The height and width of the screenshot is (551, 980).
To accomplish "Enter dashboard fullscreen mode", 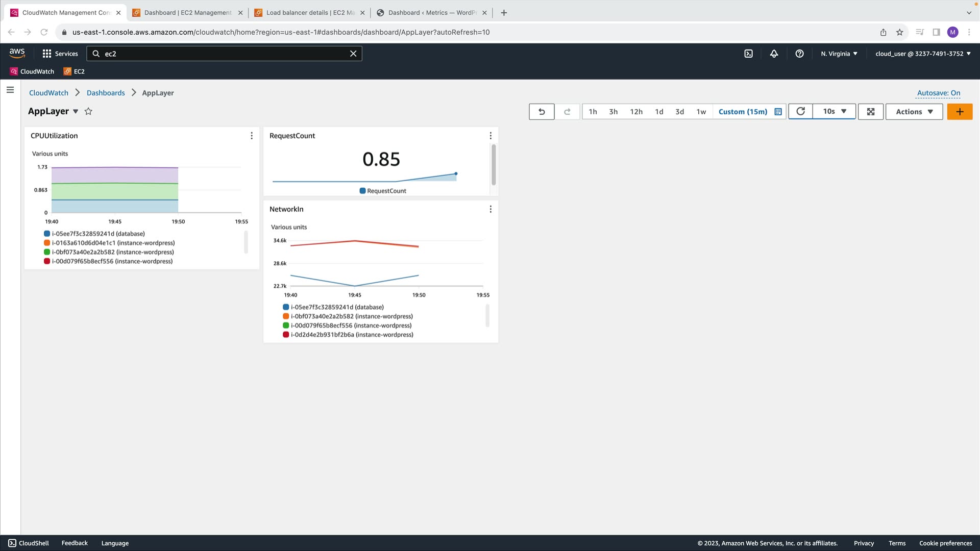I will [x=871, y=112].
